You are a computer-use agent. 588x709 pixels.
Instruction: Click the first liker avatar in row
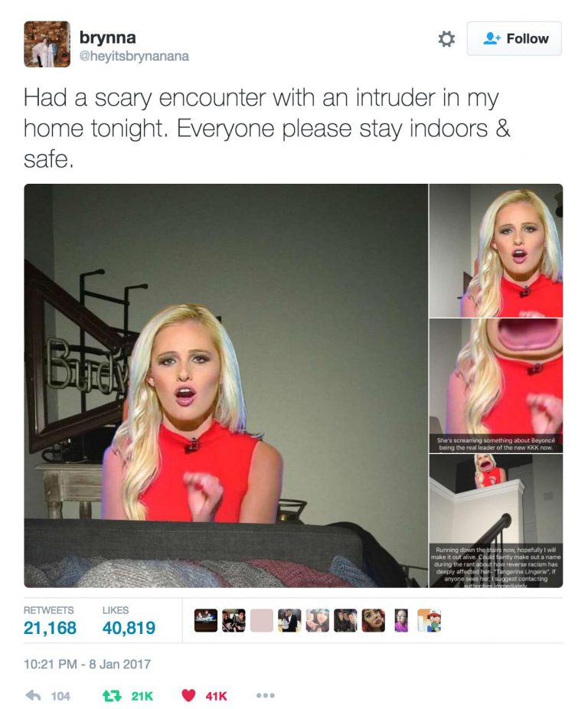[x=206, y=620]
